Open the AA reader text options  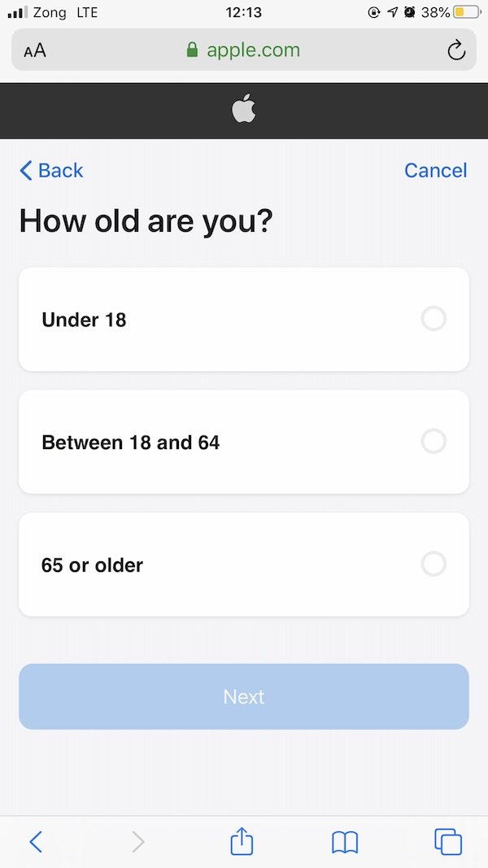click(35, 50)
